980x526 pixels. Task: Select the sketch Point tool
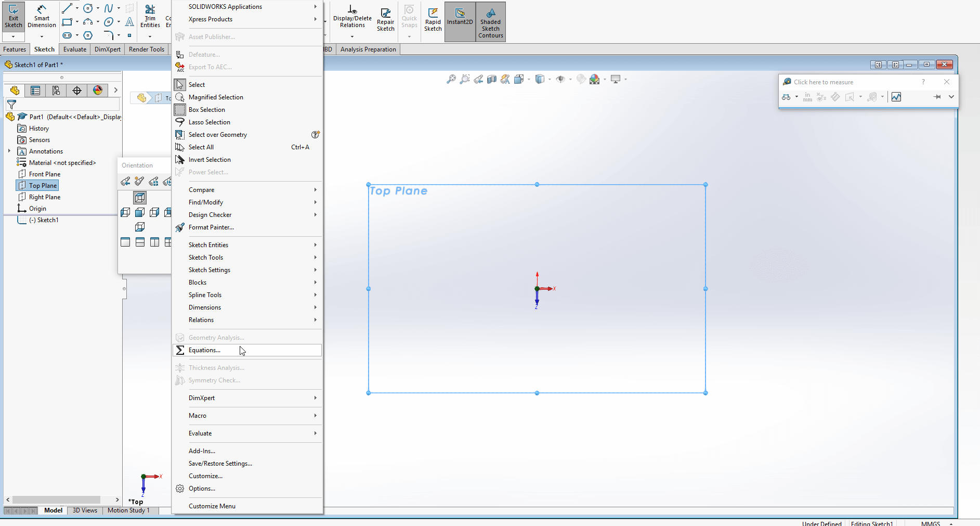[129, 35]
